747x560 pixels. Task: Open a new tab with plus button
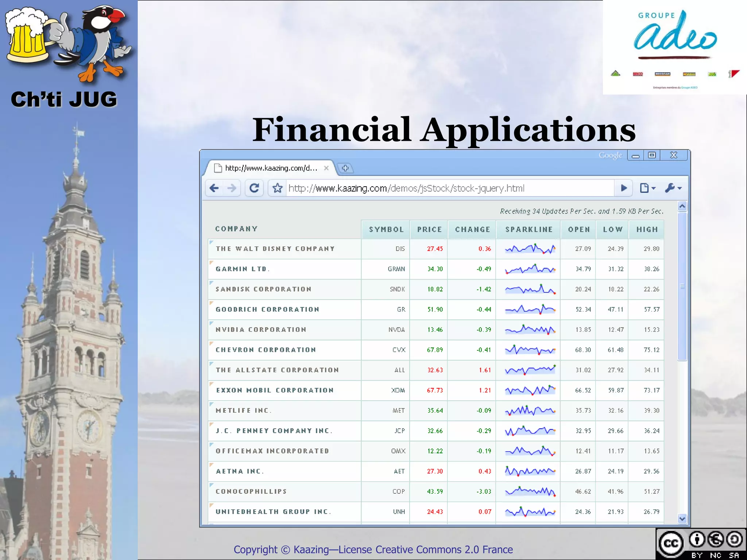point(345,168)
